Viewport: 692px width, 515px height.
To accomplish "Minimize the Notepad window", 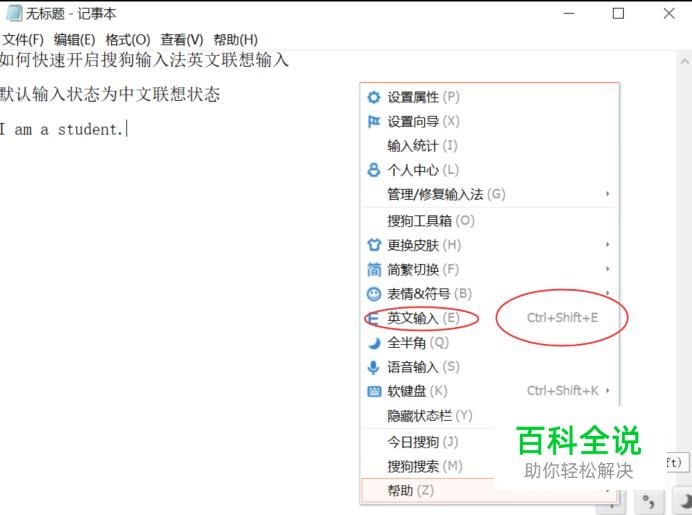I will [569, 14].
